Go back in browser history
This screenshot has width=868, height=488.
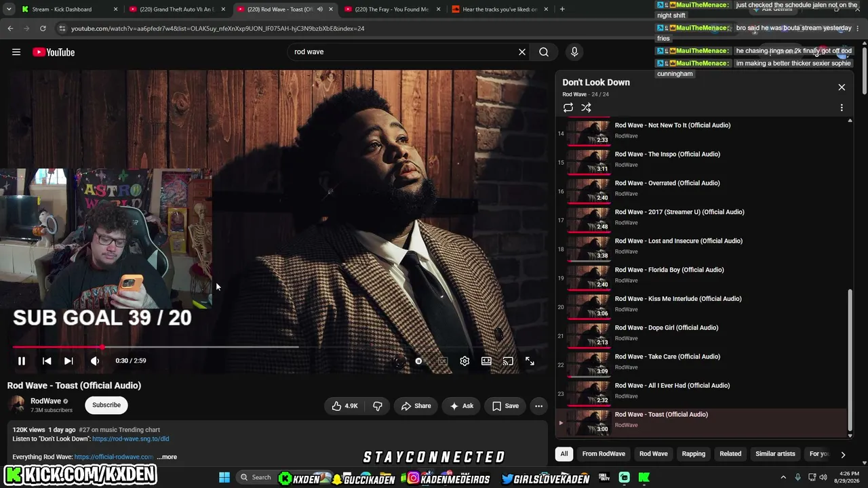[10, 28]
